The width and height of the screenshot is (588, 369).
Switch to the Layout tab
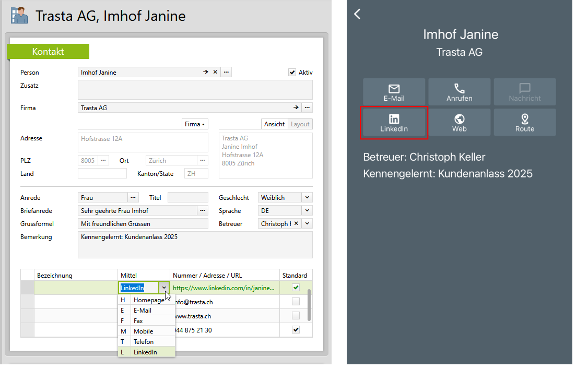(x=300, y=124)
